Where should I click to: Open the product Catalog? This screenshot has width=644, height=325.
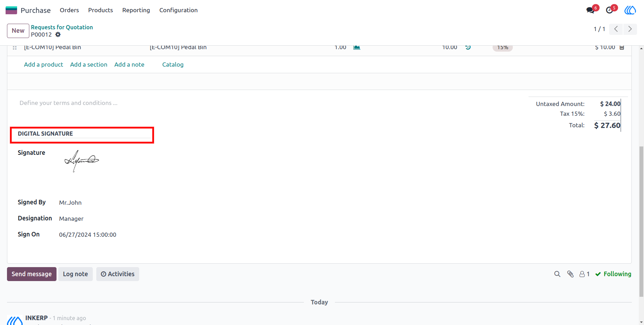coord(173,65)
